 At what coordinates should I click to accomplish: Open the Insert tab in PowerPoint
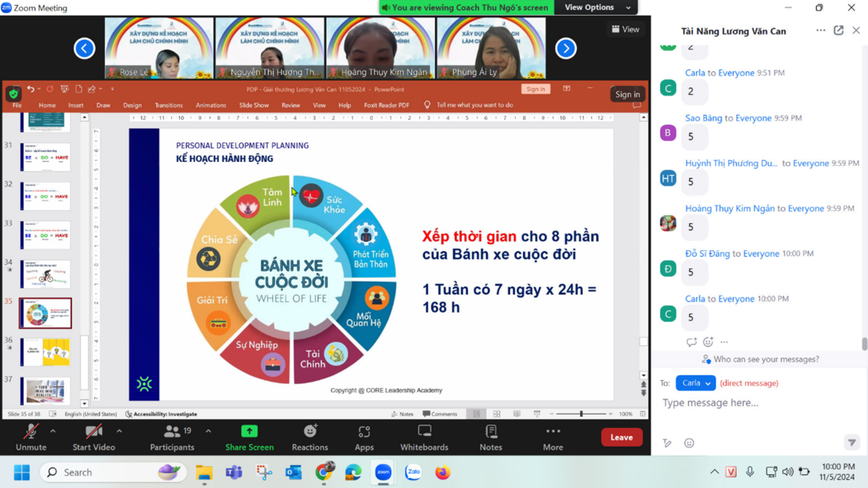75,105
